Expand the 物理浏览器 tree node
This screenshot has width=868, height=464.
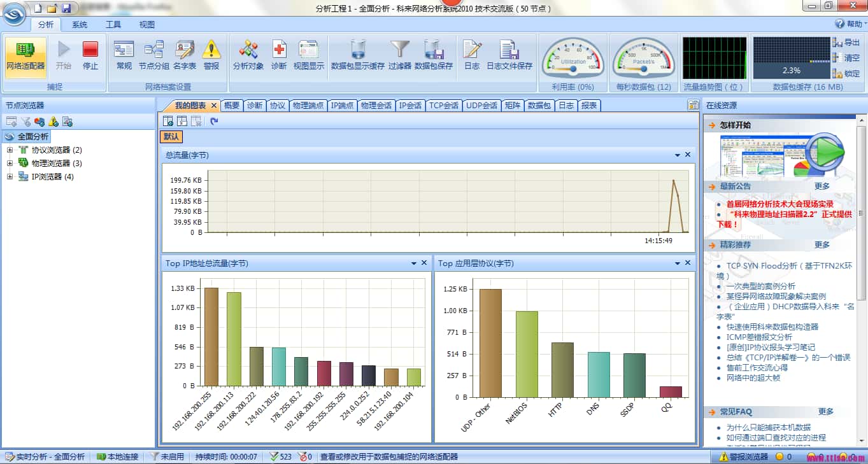tap(10, 164)
